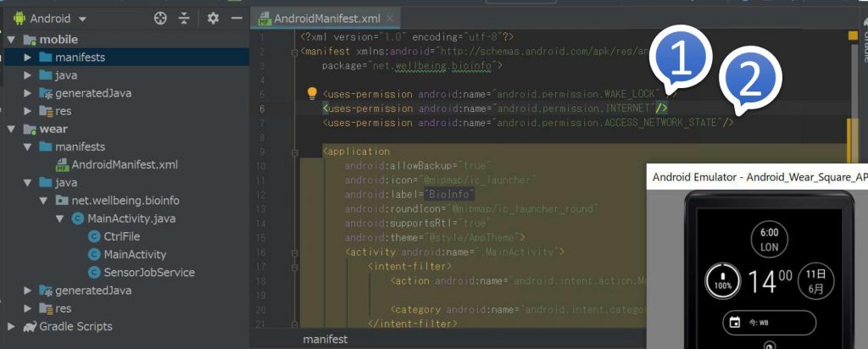The height and width of the screenshot is (349, 868).
Task: Click the mobile res folder icon
Action: (x=46, y=111)
